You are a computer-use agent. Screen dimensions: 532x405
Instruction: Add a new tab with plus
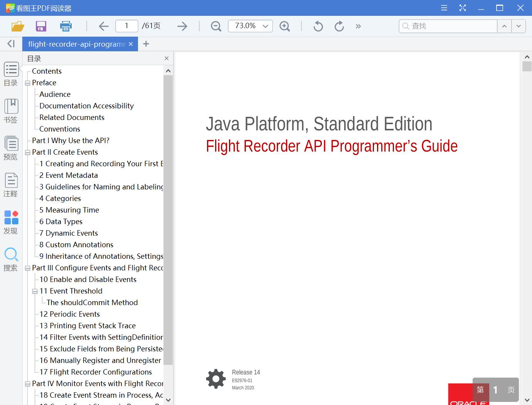coord(146,44)
